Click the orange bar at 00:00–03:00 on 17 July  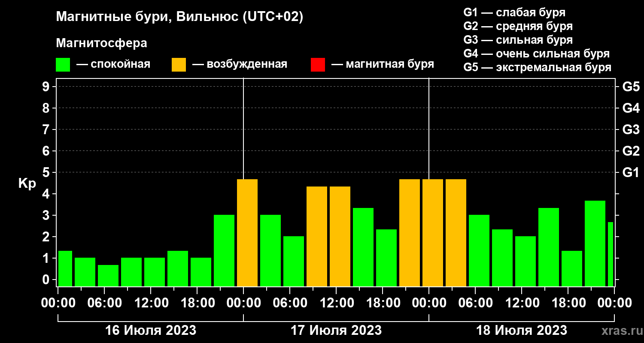(247, 233)
